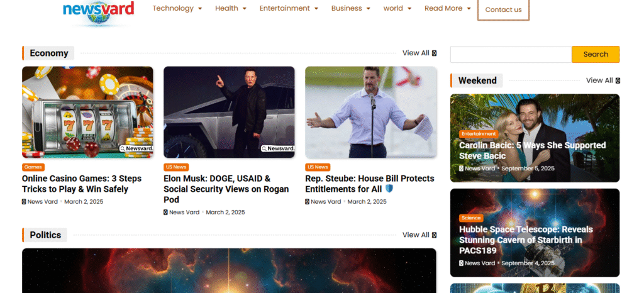Select US News tag on Elon Musk article
The width and height of the screenshot is (644, 293).
coord(176,167)
